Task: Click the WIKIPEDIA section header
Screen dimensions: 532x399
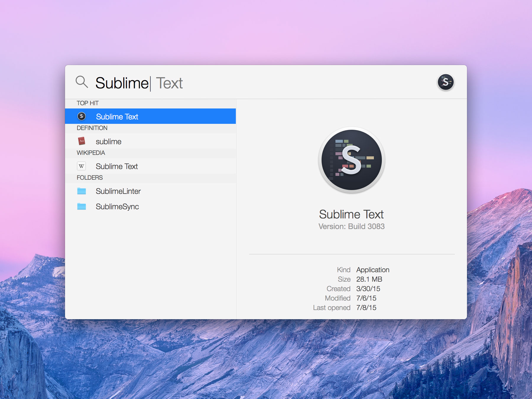Action: [x=91, y=153]
